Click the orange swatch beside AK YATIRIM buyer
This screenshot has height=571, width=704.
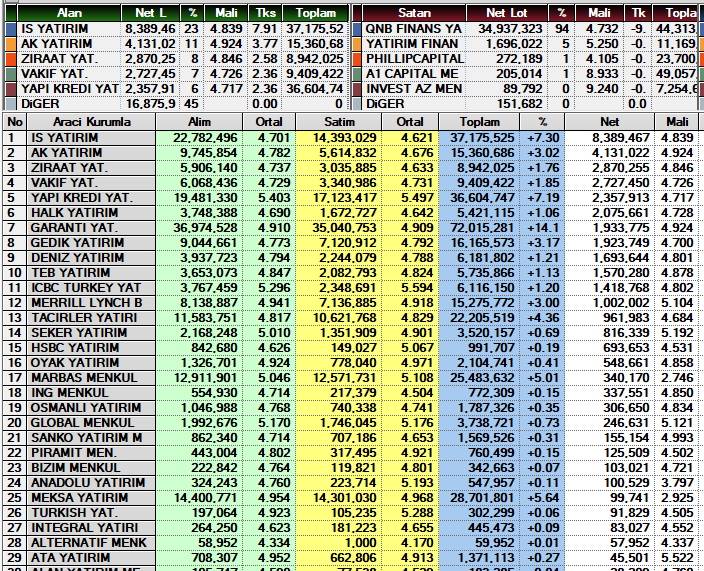click(11, 44)
